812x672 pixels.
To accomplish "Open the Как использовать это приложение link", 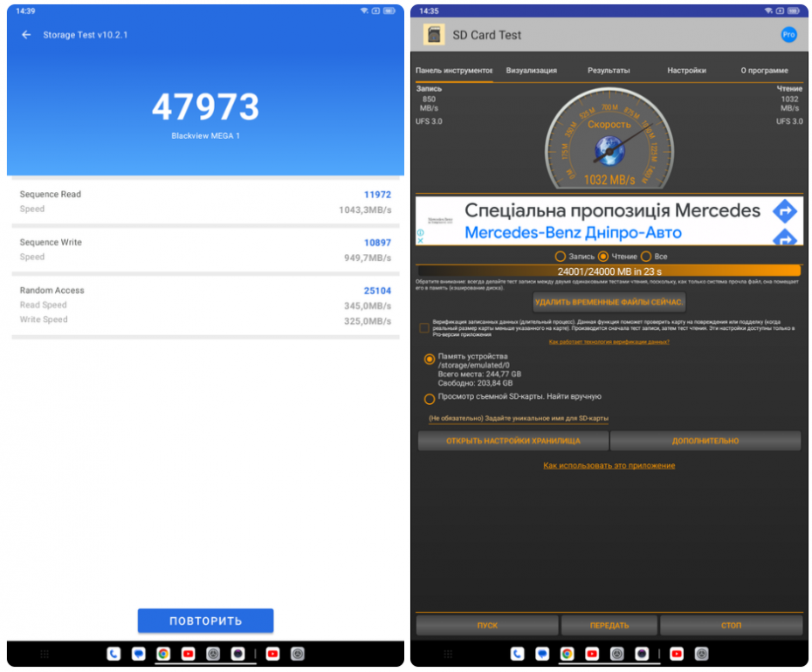I will [x=609, y=466].
